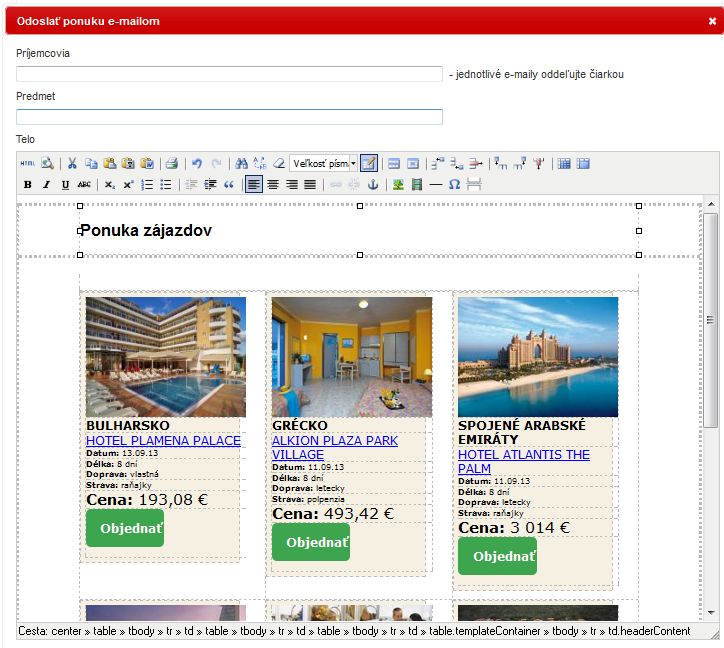Click the Cut scissors icon

pos(72,164)
